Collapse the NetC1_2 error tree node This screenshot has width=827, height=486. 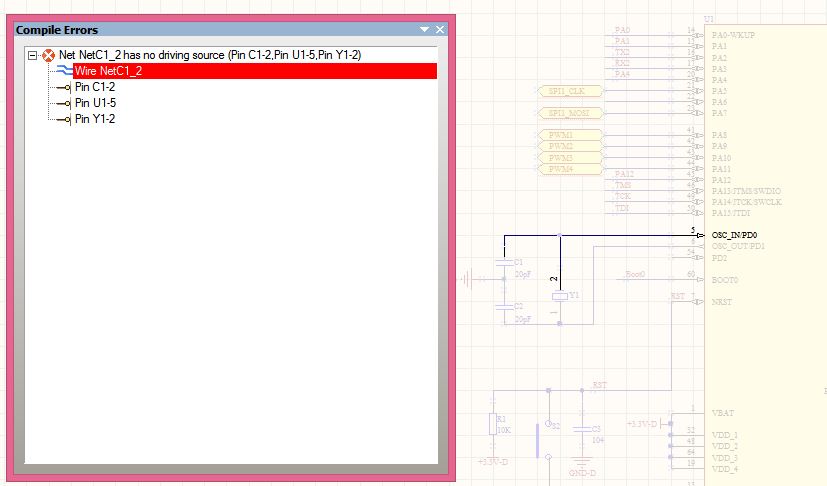click(32, 55)
